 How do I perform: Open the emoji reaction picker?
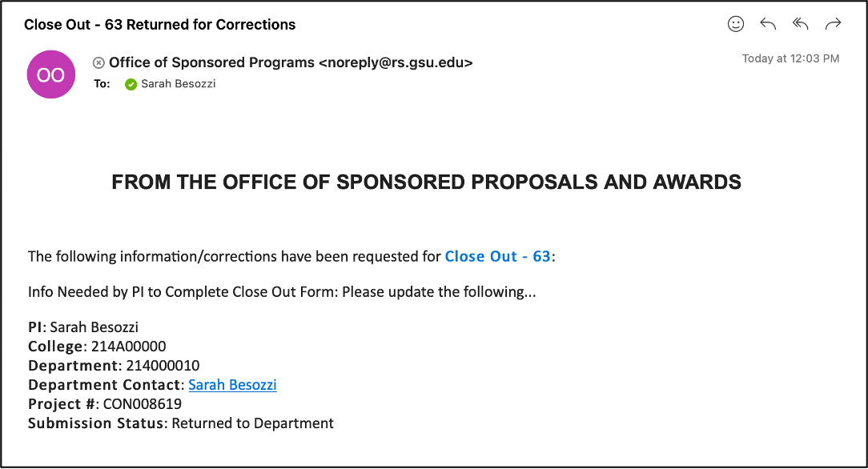(x=736, y=24)
